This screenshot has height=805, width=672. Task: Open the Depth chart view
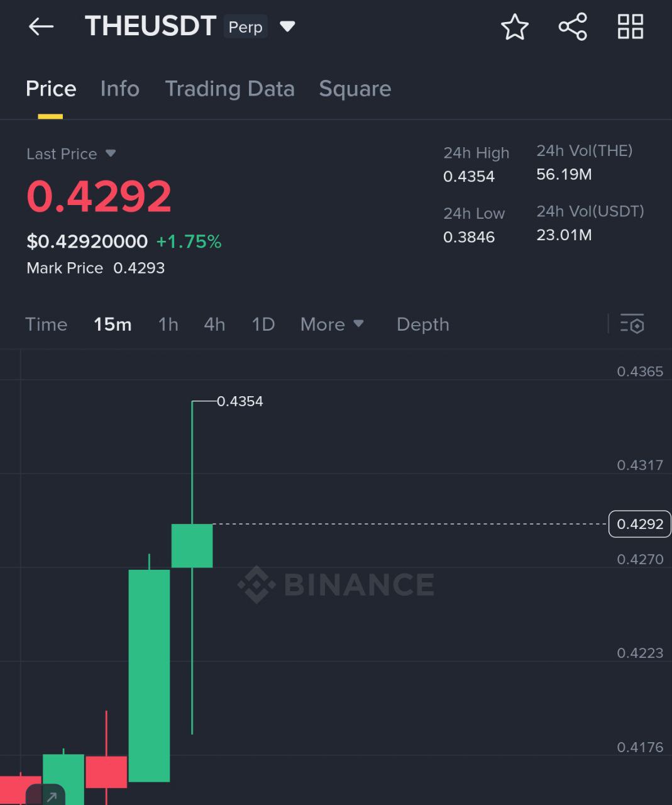[423, 325]
